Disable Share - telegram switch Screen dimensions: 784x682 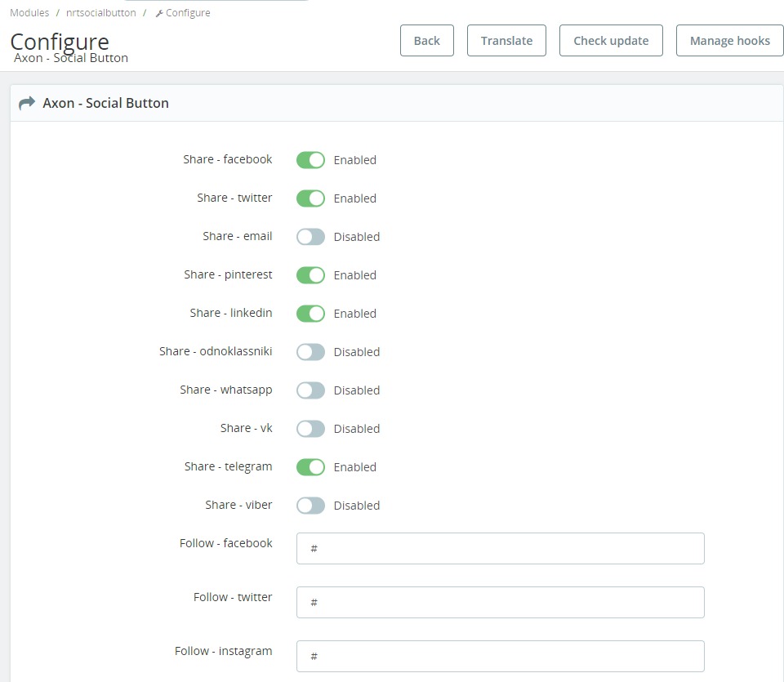tap(310, 467)
